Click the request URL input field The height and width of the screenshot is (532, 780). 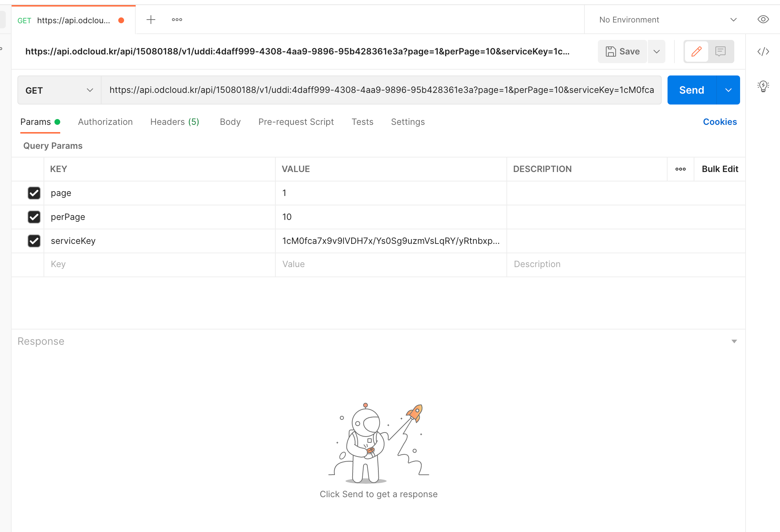(x=381, y=90)
